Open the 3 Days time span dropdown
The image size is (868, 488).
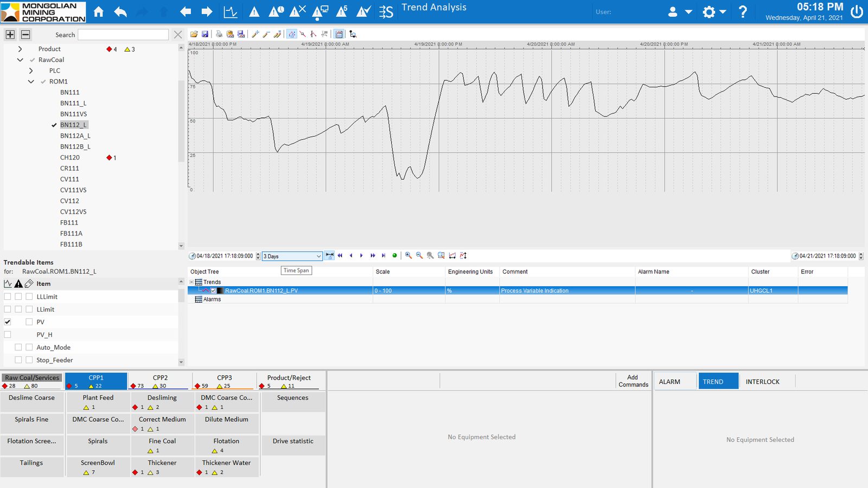292,256
